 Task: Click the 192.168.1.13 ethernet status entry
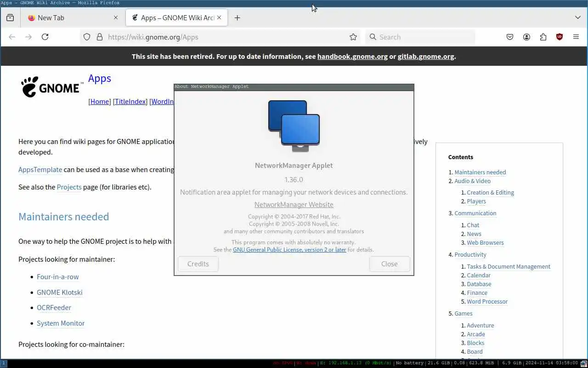point(356,363)
